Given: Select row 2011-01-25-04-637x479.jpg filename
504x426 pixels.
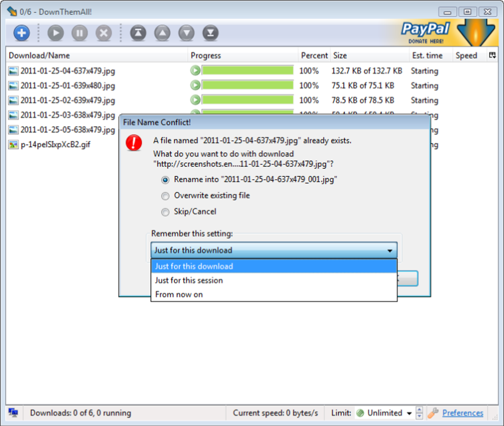Looking at the screenshot, I should click(68, 71).
